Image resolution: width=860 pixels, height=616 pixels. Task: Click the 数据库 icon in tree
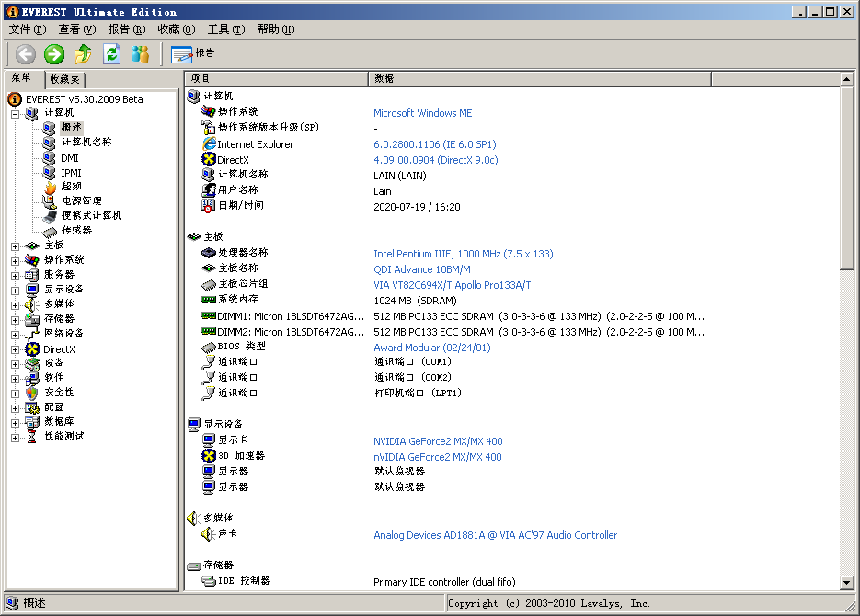point(32,422)
